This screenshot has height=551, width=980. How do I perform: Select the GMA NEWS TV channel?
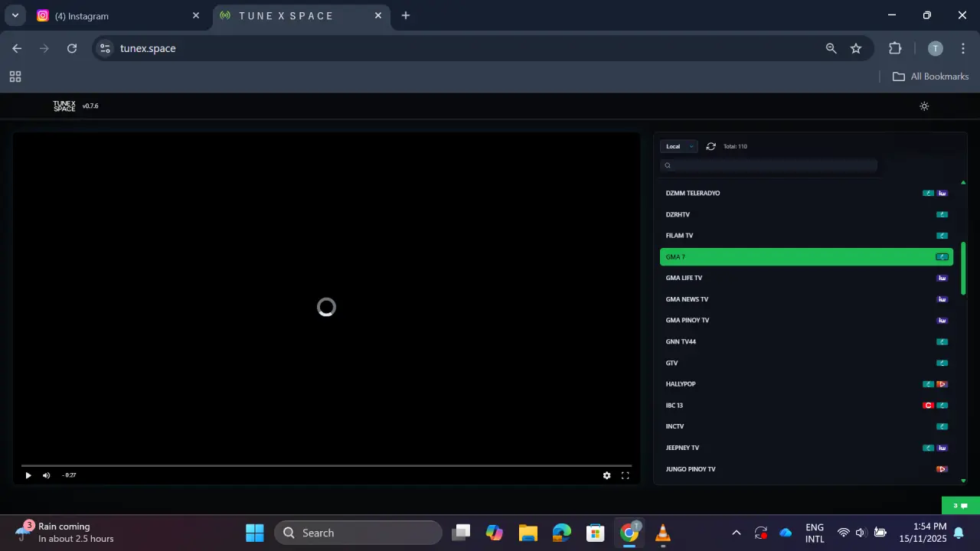(x=806, y=299)
